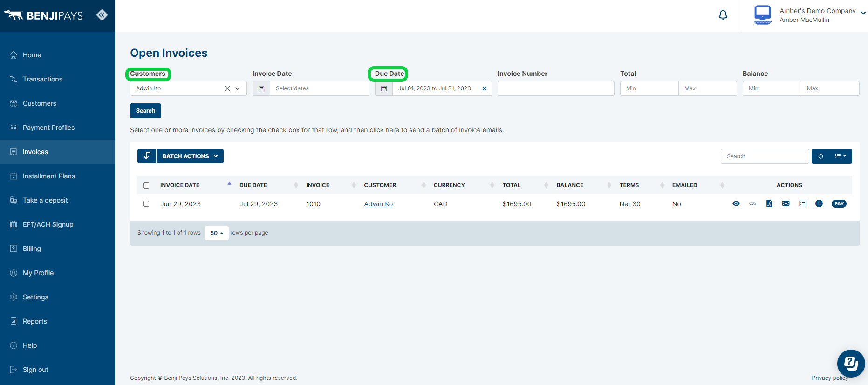
Task: Click the Due Date calendar icon
Action: (384, 88)
